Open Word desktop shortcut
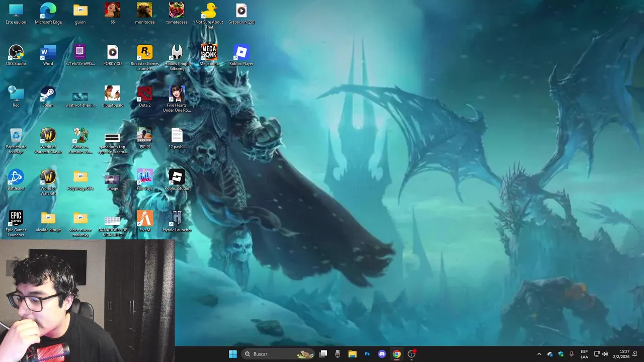 click(48, 55)
